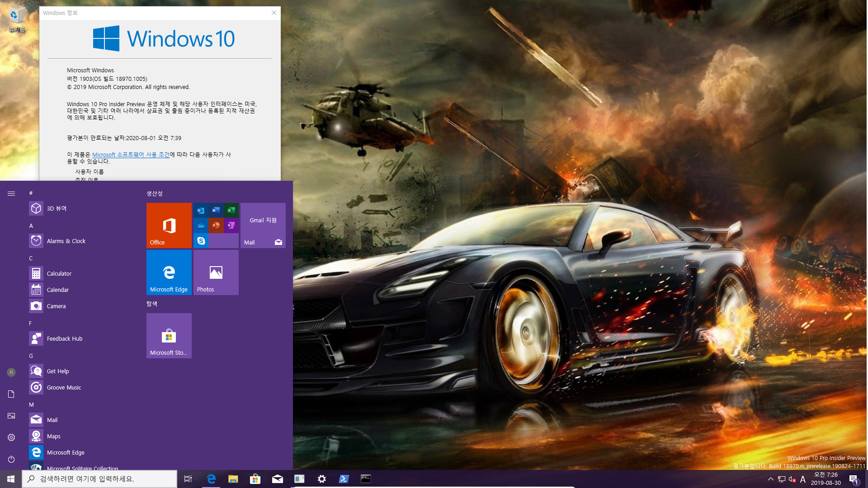This screenshot has width=868, height=488.
Task: Open Settings gear on the taskbar
Action: (321, 479)
